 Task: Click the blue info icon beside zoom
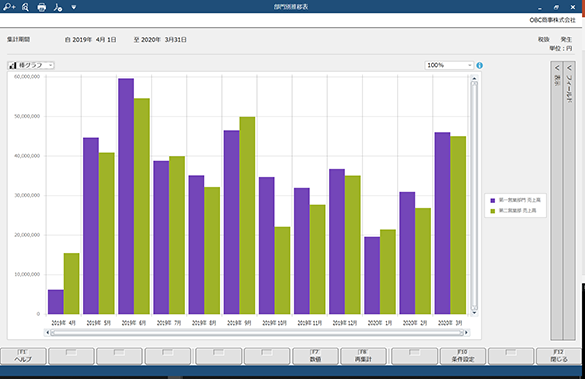[479, 65]
